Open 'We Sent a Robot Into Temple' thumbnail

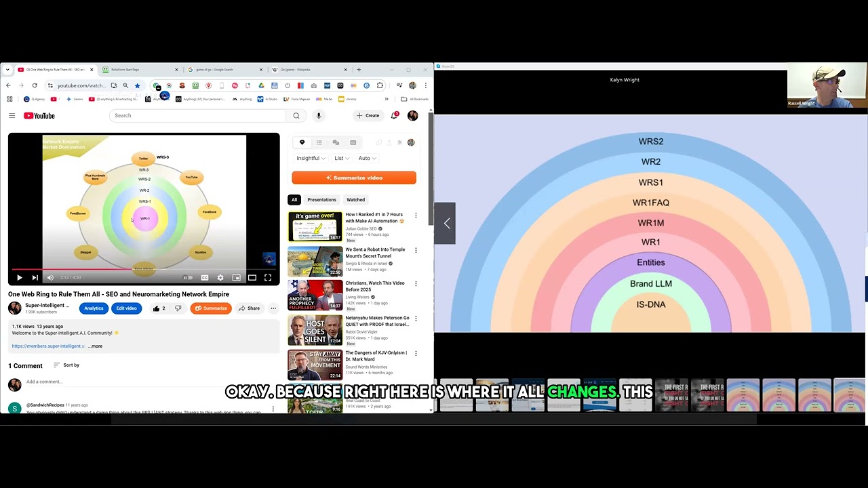pos(315,262)
